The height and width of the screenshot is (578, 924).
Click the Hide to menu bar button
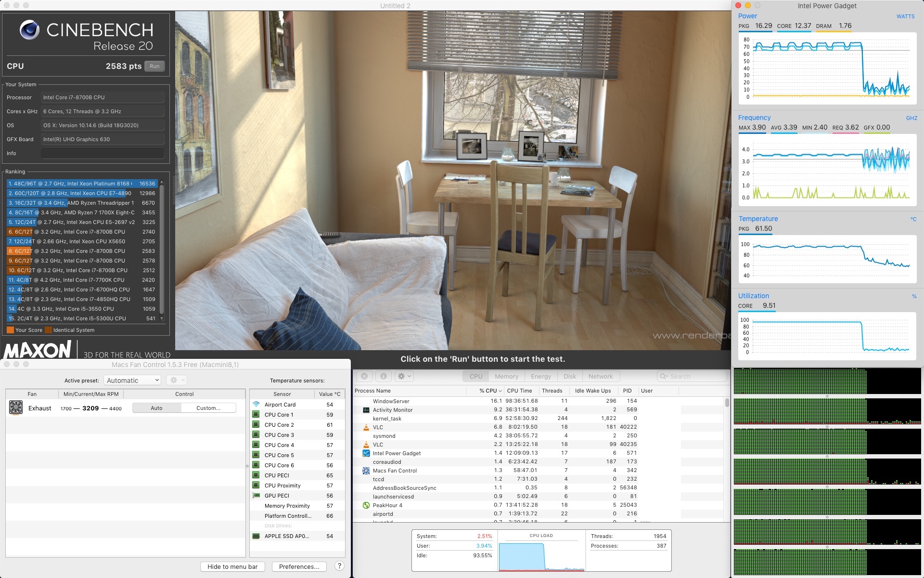click(232, 566)
